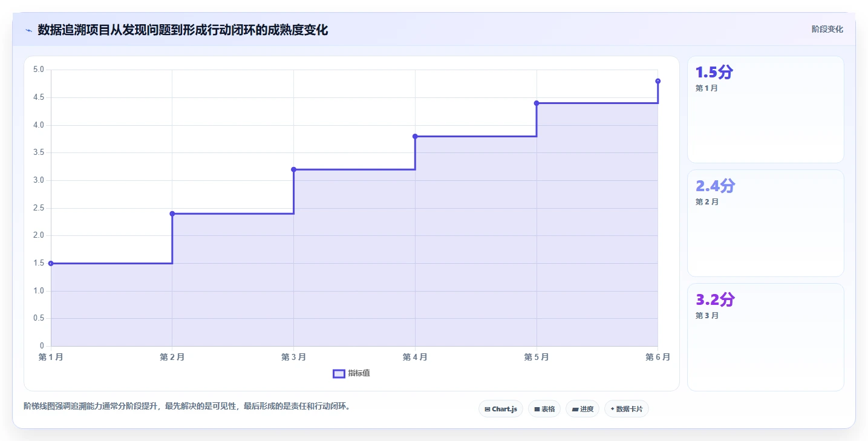Click the lightning icon beside the chart title
The image size is (868, 441).
pyautogui.click(x=28, y=30)
